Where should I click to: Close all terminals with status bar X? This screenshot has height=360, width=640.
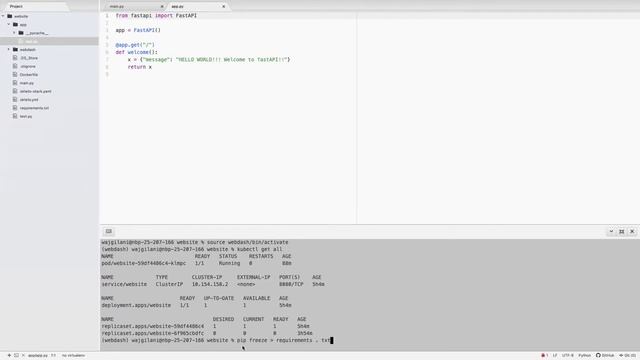pos(23,356)
